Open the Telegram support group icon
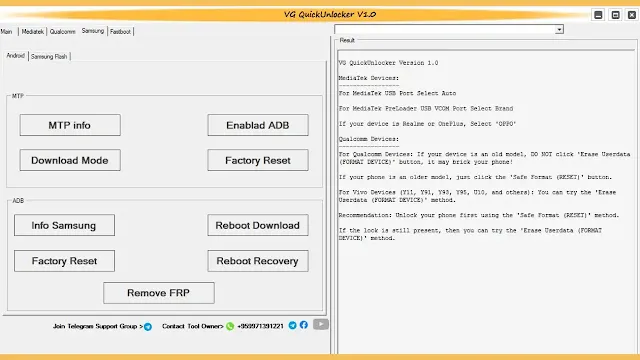 coord(148,327)
